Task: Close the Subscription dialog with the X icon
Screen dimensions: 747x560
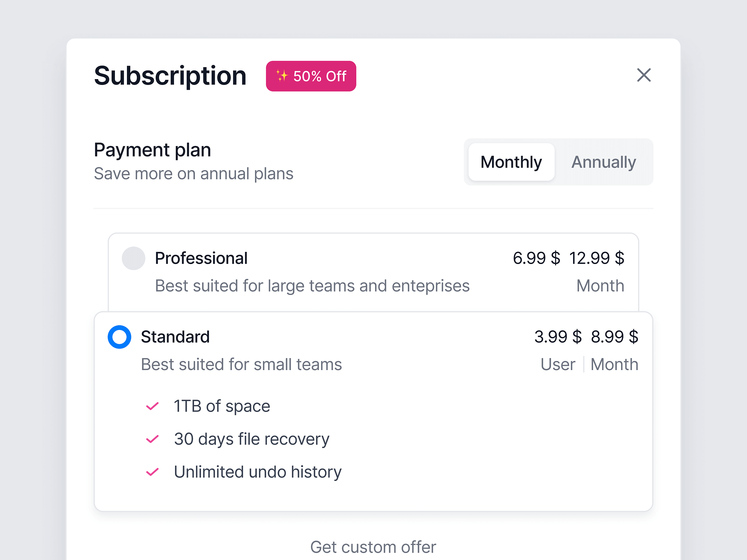Action: click(644, 75)
